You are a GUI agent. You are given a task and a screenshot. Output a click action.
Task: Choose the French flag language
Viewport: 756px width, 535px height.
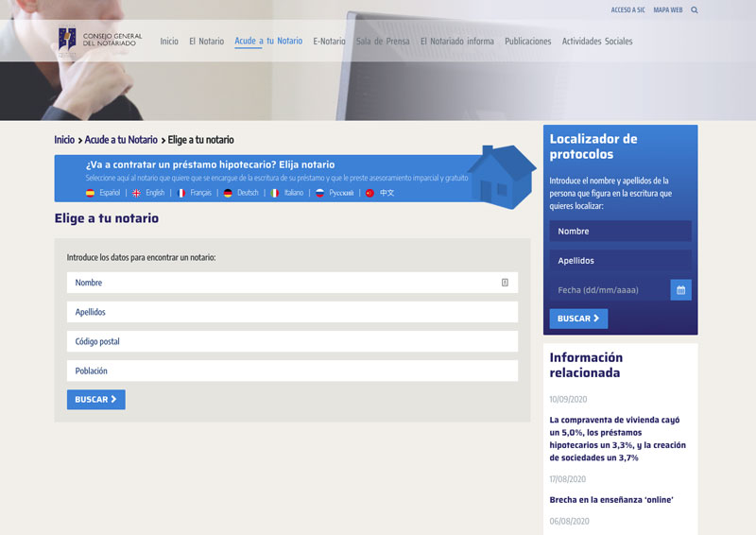[x=181, y=193]
